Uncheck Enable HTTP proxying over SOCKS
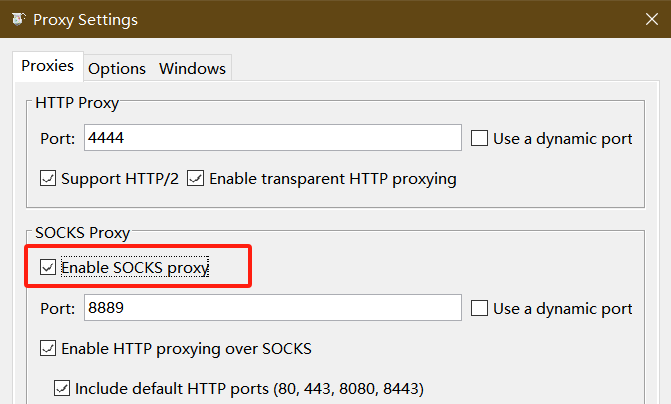Viewport: 671px width, 404px height. pyautogui.click(x=48, y=348)
